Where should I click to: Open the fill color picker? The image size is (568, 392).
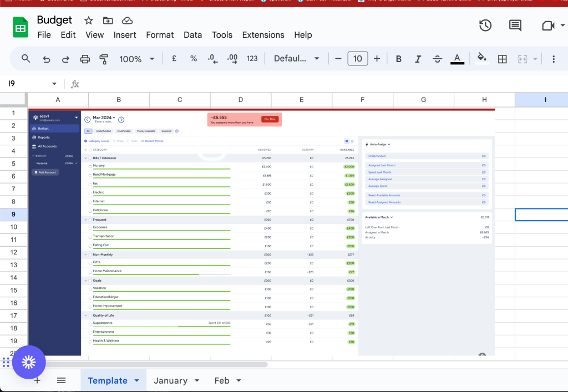pos(481,59)
